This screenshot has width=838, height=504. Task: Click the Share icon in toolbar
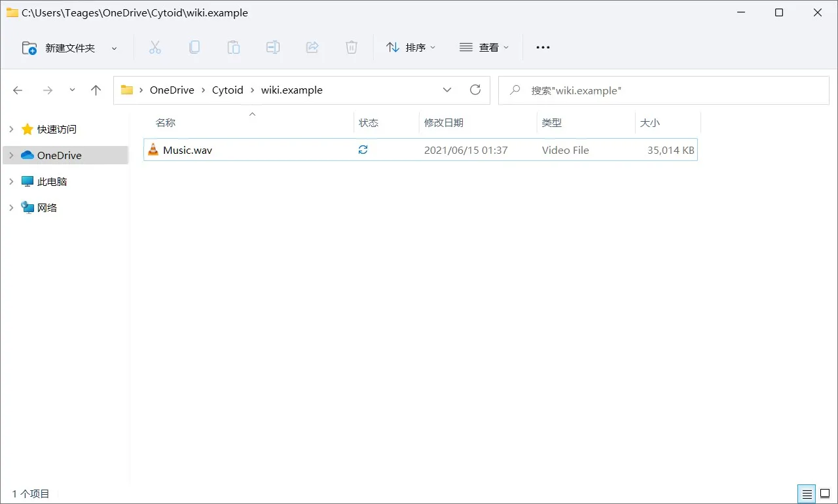tap(312, 48)
